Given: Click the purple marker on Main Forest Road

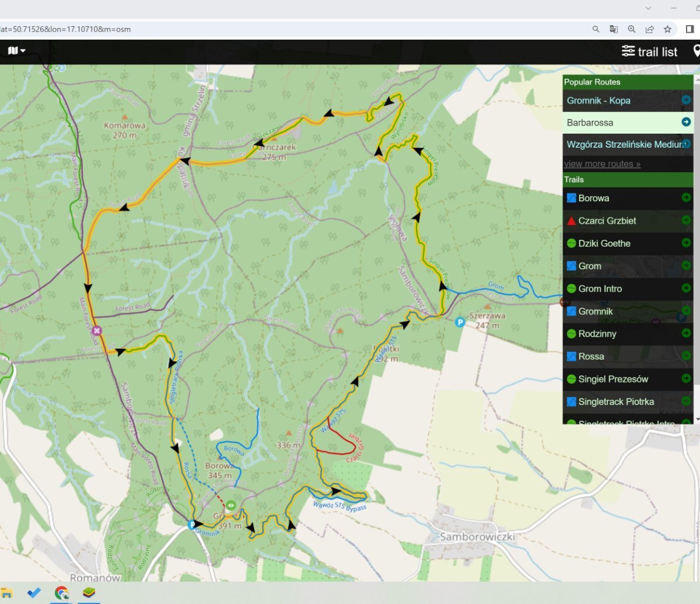Looking at the screenshot, I should pyautogui.click(x=97, y=331).
